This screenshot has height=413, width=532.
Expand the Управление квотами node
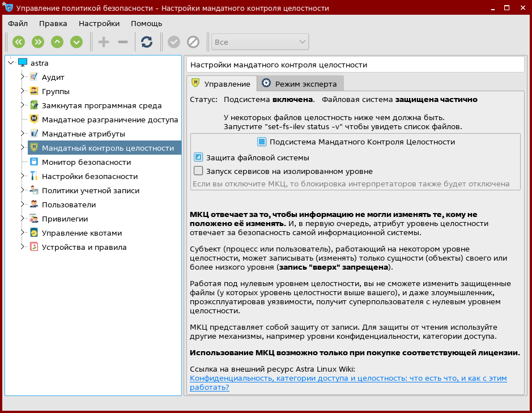point(23,233)
